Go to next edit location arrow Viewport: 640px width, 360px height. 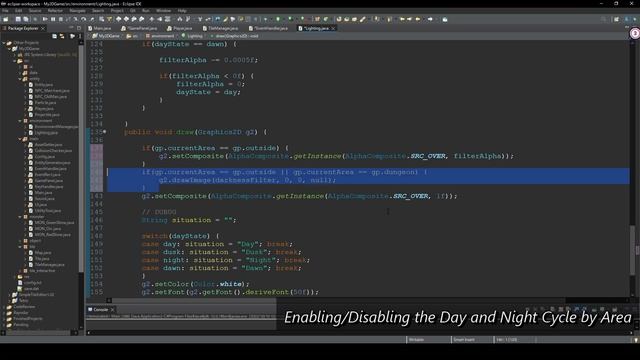(x=409, y=19)
